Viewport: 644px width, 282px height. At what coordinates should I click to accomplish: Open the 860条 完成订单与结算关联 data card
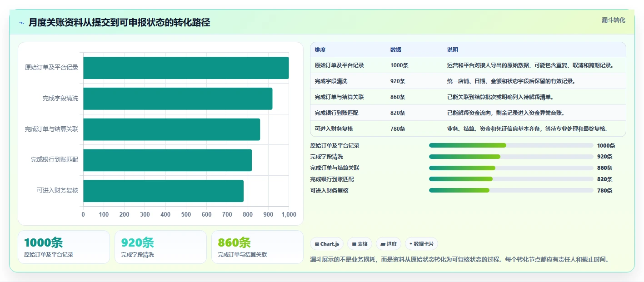click(257, 247)
